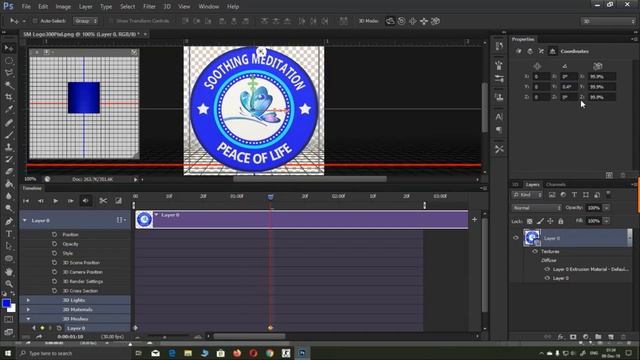640x360 pixels.
Task: Hide Layer 0 visibility eye
Action: coord(516,238)
